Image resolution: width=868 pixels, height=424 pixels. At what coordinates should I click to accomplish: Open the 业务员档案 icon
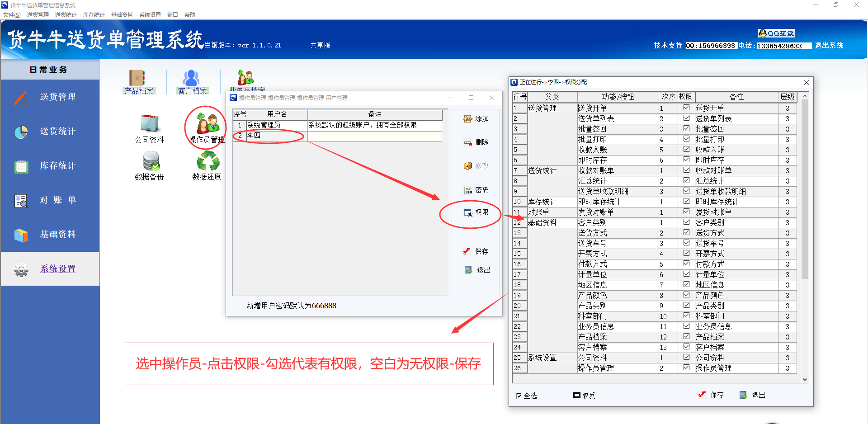point(246,80)
